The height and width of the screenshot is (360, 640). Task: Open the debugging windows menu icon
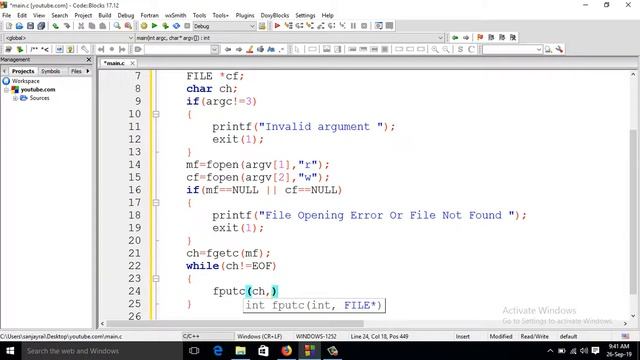(379, 26)
